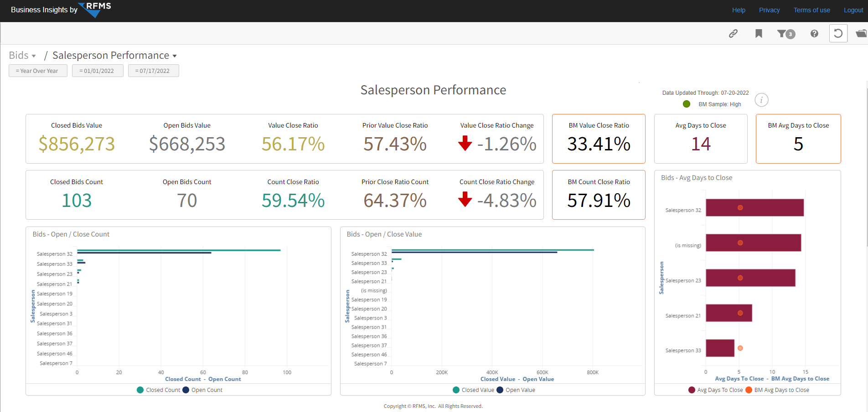The height and width of the screenshot is (412, 868).
Task: Click the info circle icon near BM Sample
Action: click(x=761, y=100)
